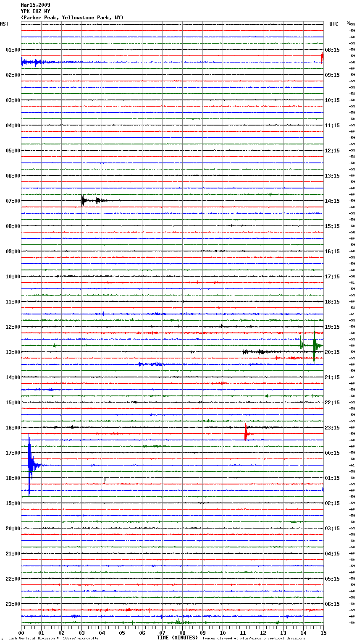Click the 17:15 UTC time label

click(x=332, y=277)
